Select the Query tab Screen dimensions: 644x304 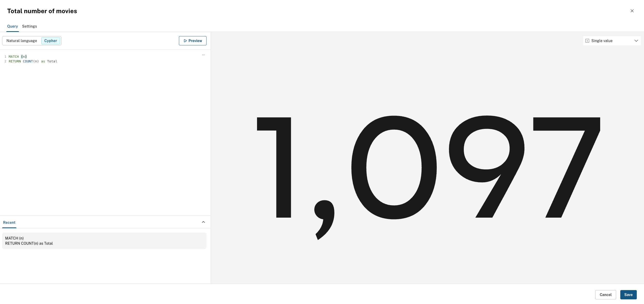tap(12, 26)
